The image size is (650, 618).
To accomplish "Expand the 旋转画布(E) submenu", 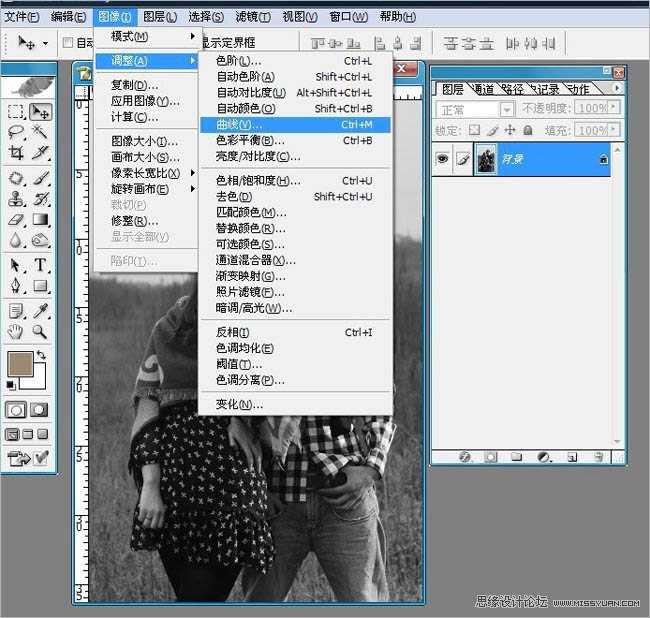I will tap(148, 189).
